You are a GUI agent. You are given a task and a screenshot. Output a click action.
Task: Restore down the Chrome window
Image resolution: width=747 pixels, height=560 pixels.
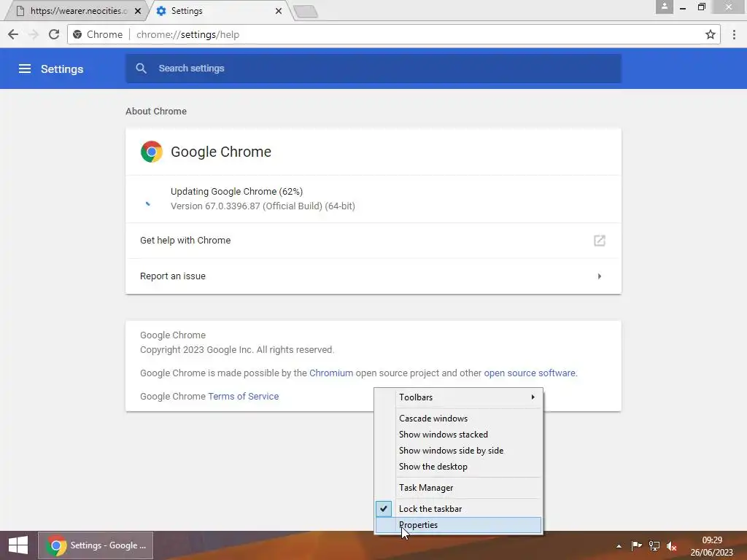pyautogui.click(x=701, y=7)
